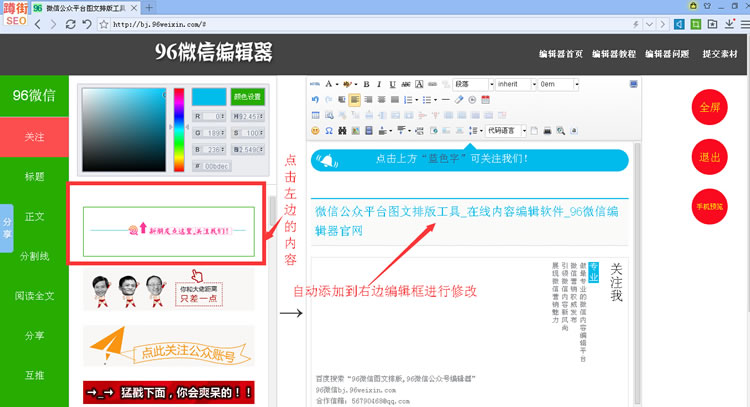This screenshot has height=407, width=750.
Task: Insert special character with Omega icon
Action: (329, 130)
